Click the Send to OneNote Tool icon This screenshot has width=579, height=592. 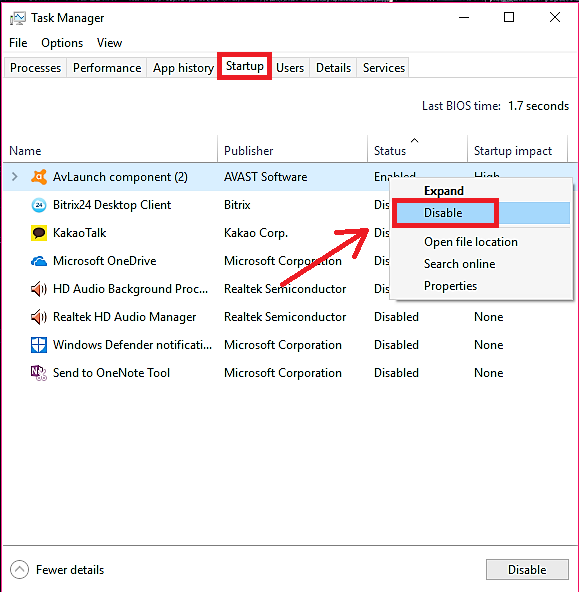point(39,373)
